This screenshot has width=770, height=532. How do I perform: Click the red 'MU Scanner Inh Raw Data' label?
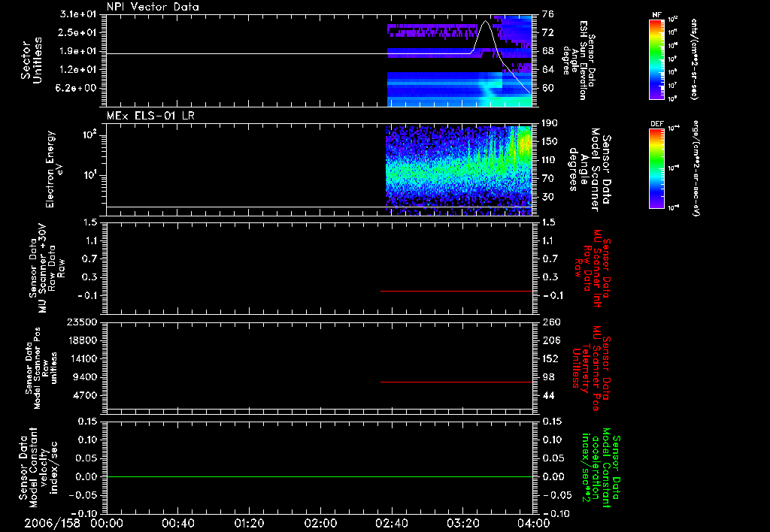coord(592,268)
